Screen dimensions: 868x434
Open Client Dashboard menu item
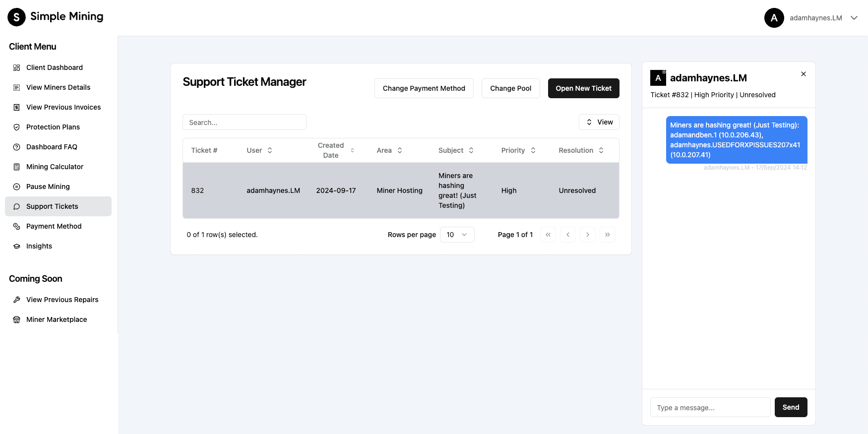coord(58,67)
